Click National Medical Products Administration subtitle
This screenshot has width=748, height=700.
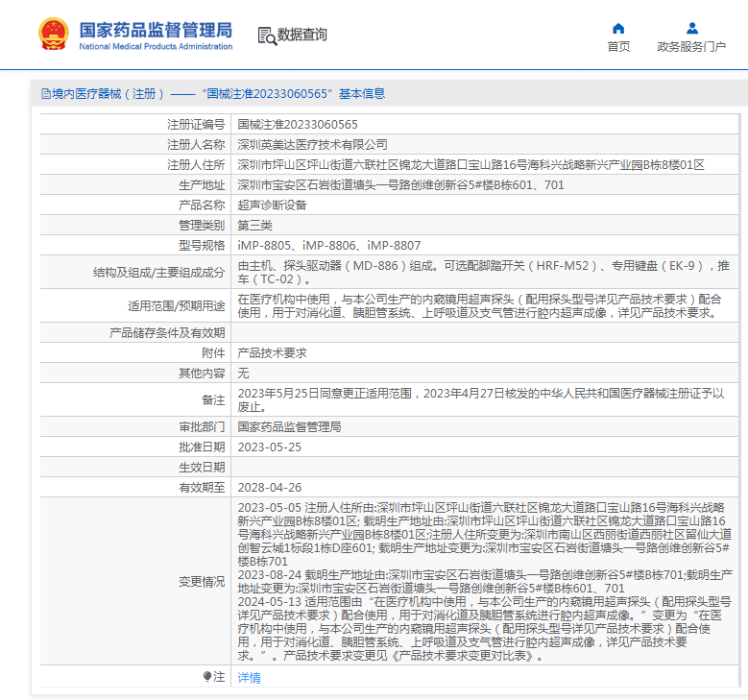(156, 46)
